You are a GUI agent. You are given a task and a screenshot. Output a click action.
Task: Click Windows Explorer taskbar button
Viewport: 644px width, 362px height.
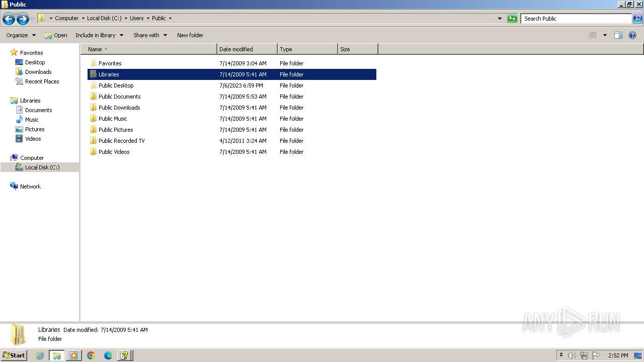[x=57, y=355]
